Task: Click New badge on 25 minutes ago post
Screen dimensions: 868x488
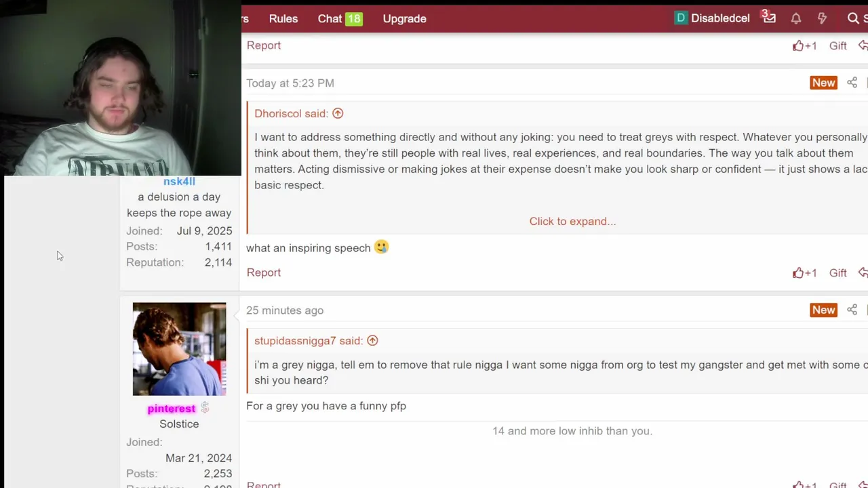Action: point(823,310)
